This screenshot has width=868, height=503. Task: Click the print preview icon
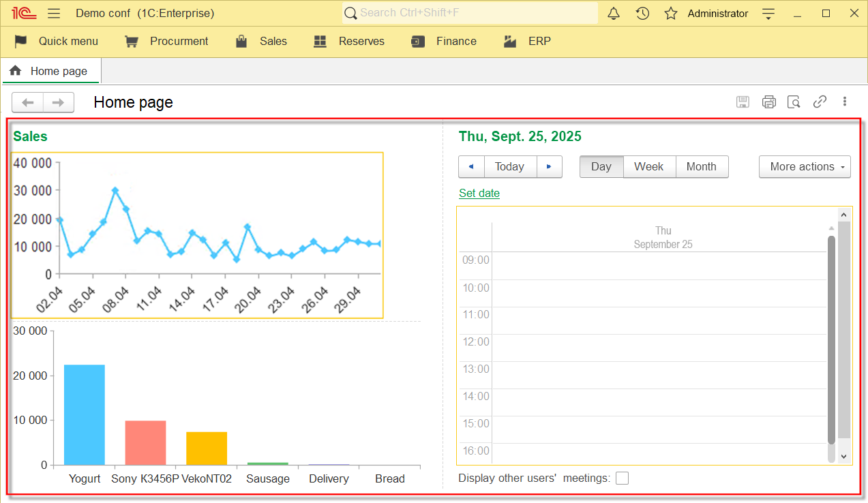coord(794,102)
